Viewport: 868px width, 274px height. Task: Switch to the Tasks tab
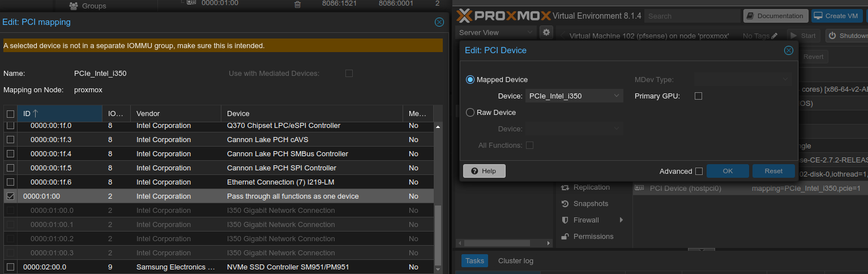474,261
